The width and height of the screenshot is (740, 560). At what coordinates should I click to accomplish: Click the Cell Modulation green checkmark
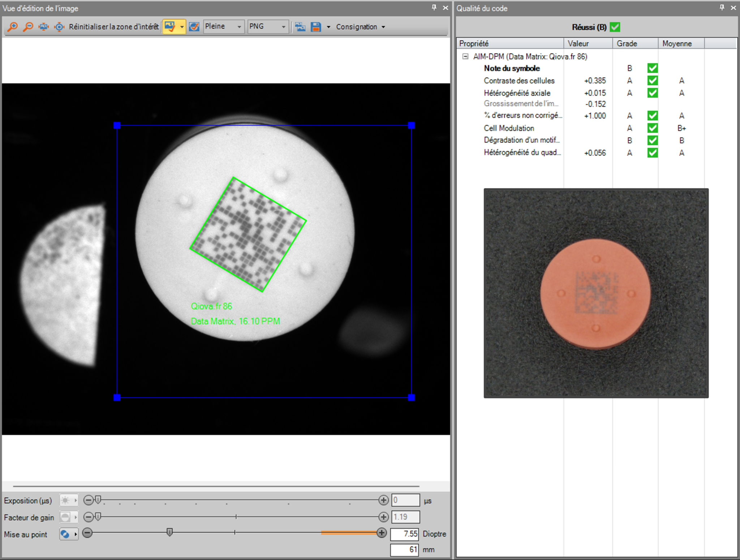[653, 128]
